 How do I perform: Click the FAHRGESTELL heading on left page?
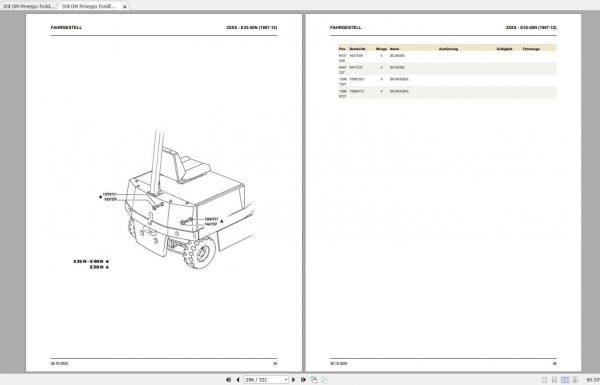66,28
